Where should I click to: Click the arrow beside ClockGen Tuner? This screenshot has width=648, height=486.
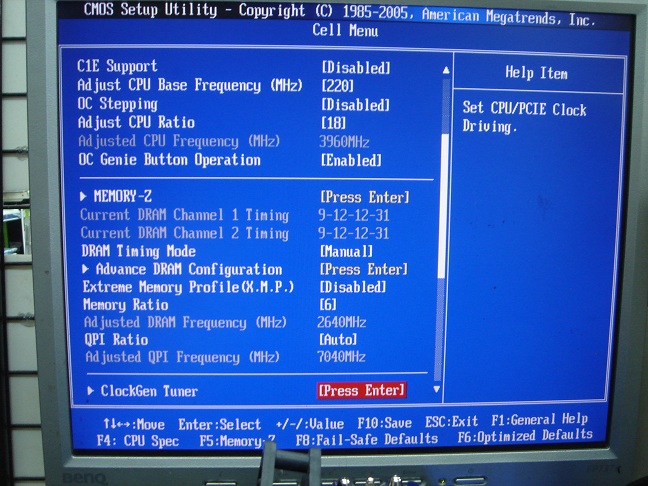tap(91, 391)
